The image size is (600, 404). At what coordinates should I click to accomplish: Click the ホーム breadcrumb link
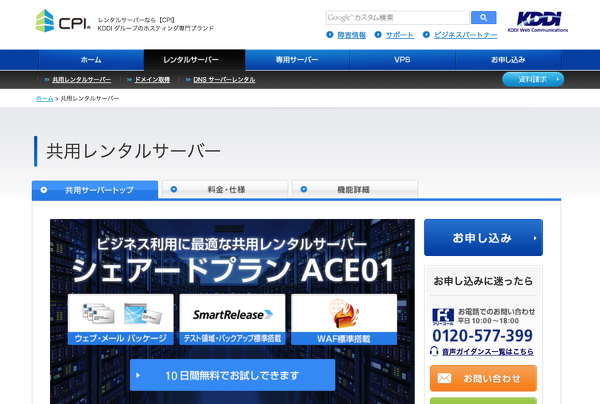(44, 99)
